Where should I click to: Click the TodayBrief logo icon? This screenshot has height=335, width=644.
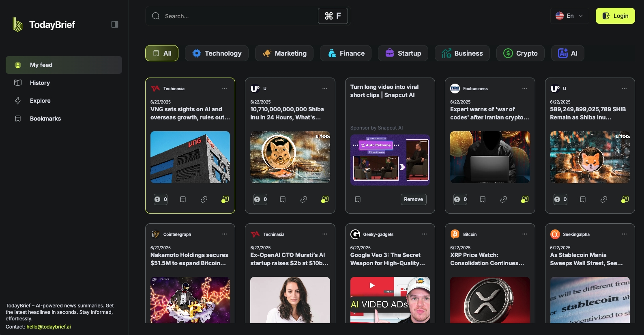click(17, 24)
